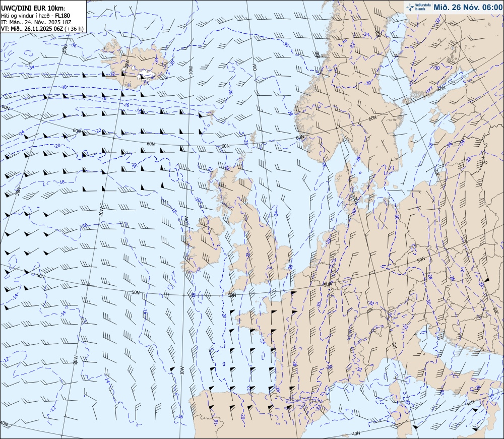Click the 20W label over Iceland
Screen dimensions: 504x439
pos(127,64)
